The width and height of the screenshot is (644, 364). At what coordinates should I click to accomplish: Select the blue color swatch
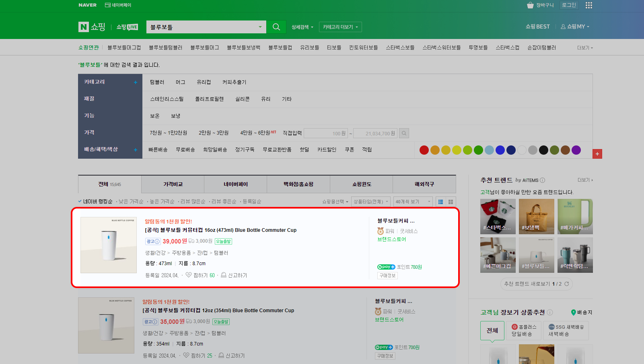point(500,150)
